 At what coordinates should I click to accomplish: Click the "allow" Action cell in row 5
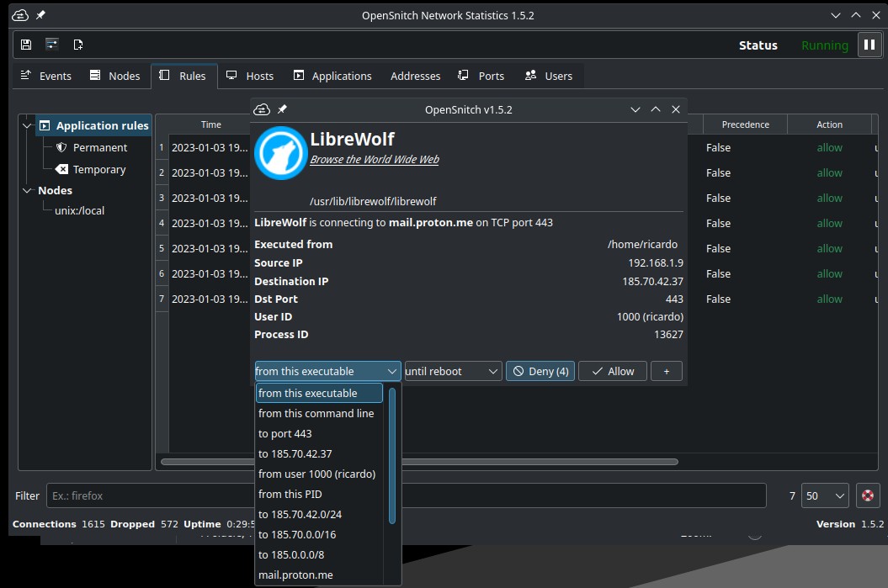(x=829, y=248)
